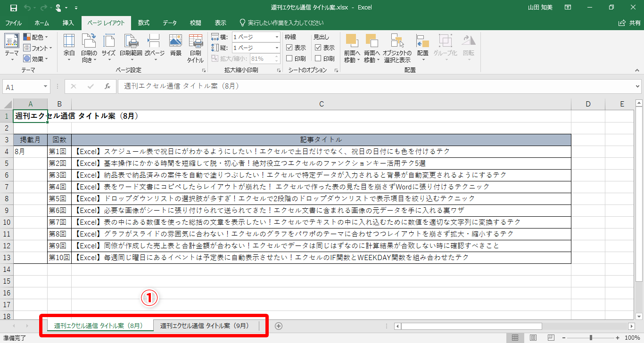Toggle 見出し 印刷 headings print checkbox
Viewport: 644px width, 343px height.
click(318, 58)
